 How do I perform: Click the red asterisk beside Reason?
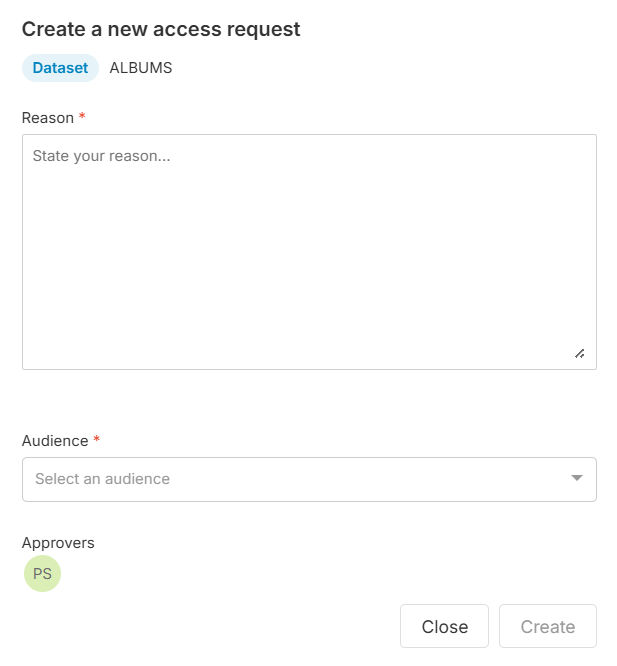click(82, 118)
